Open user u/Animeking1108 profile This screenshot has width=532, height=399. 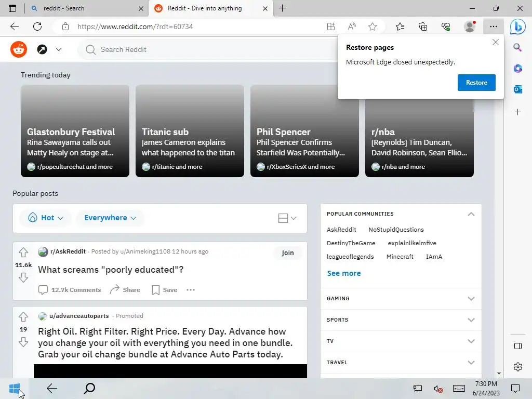pyautogui.click(x=145, y=251)
